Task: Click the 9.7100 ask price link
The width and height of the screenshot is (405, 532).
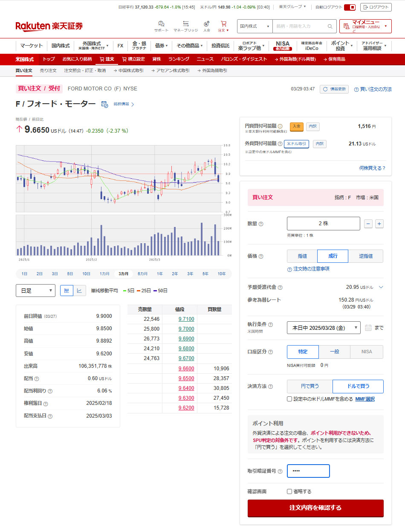Action: [x=186, y=319]
